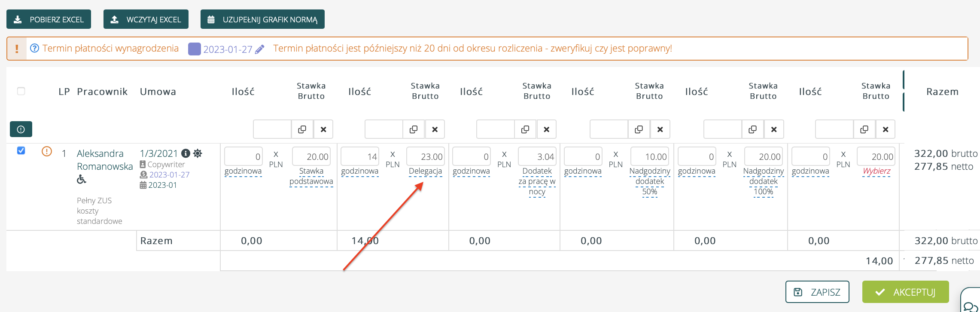Click the pencil icon to edit payment date
Viewport: 980px width, 312px height.
259,49
